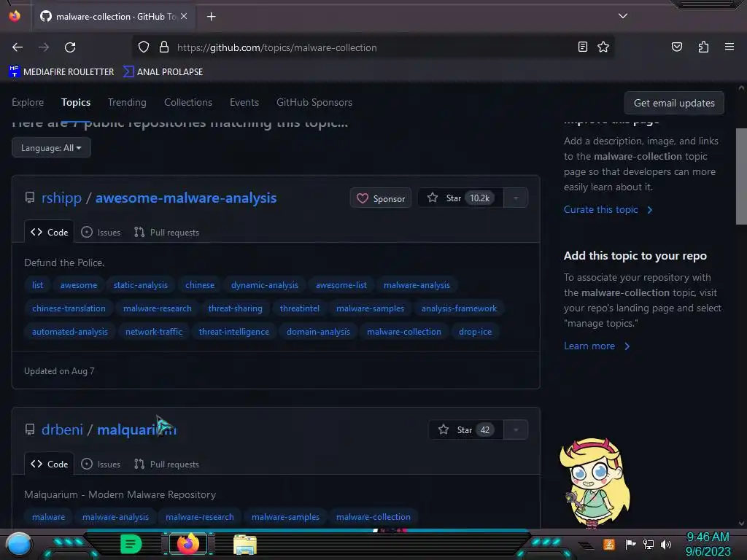Select Code tab of awesome-malware-analysis
The width and height of the screenshot is (747, 560).
pos(50,232)
